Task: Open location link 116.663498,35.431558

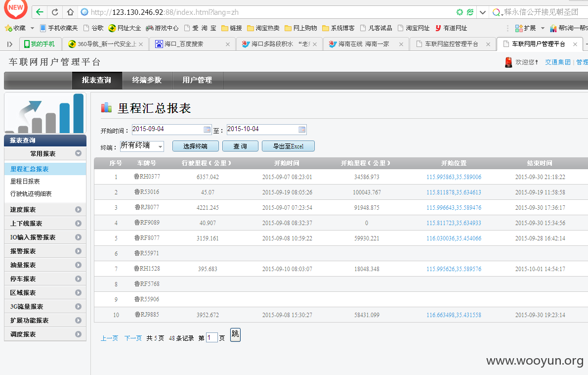Action: [454, 315]
